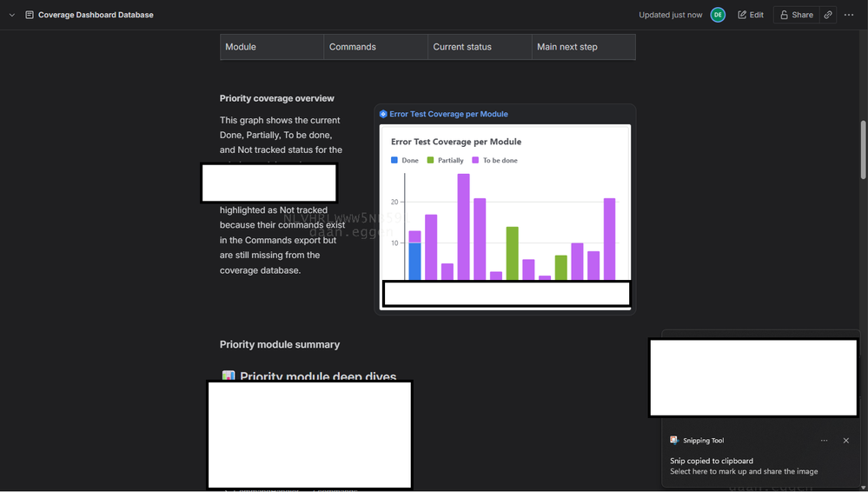Click the page vertical scrollbar thumb
The image size is (868, 492).
(x=863, y=150)
